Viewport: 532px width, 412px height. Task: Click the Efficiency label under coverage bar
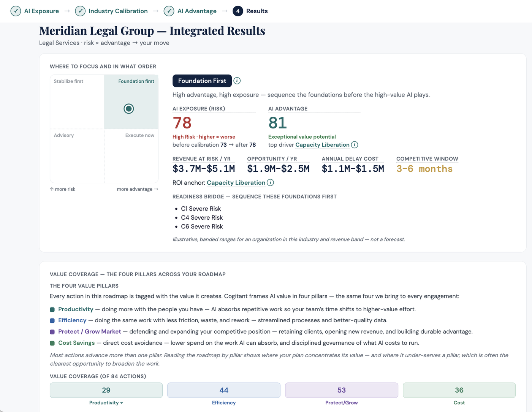point(224,403)
